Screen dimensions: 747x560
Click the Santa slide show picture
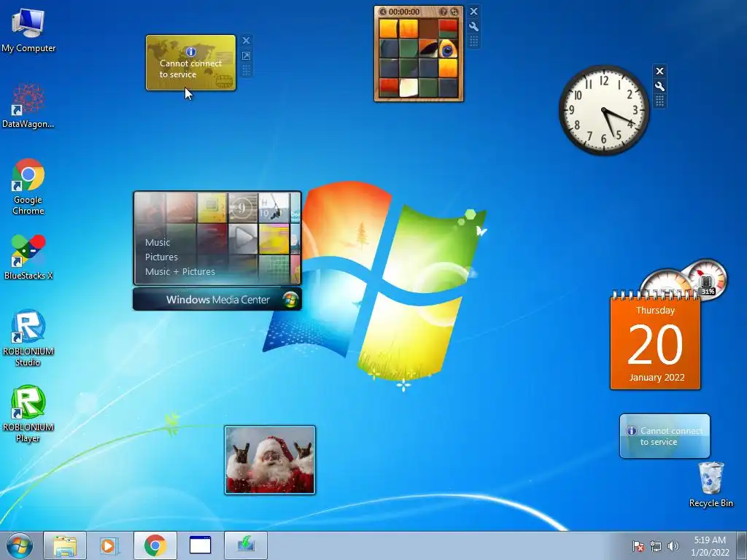click(270, 460)
